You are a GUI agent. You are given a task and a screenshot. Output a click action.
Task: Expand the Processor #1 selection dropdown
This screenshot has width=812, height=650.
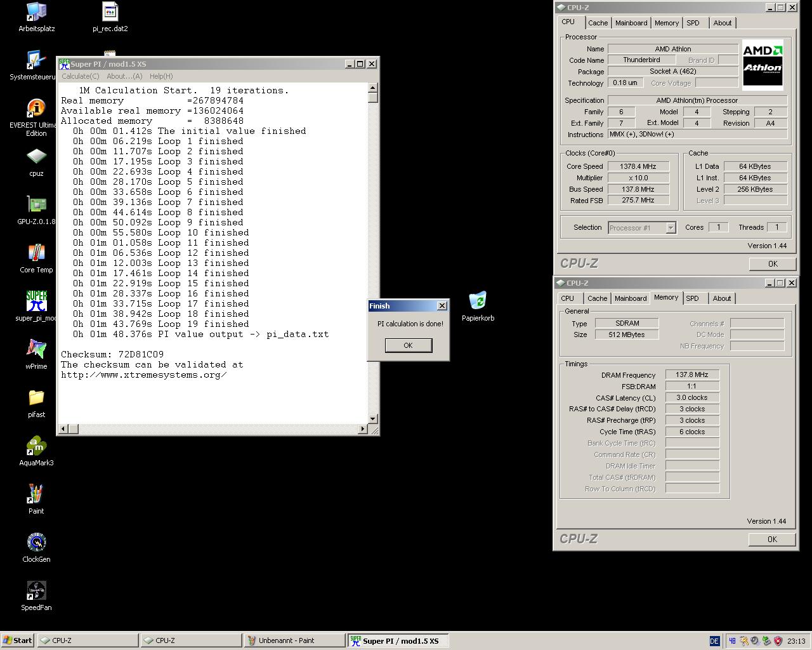coord(671,228)
